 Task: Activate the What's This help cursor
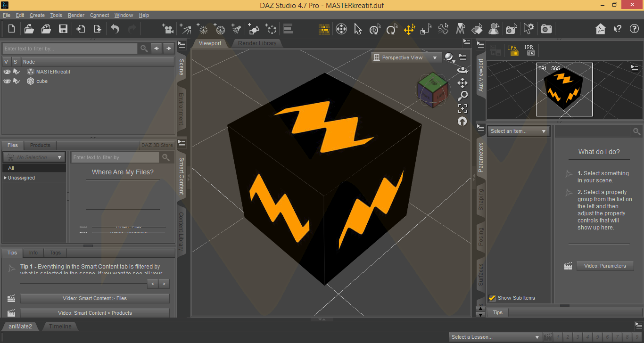coord(618,29)
